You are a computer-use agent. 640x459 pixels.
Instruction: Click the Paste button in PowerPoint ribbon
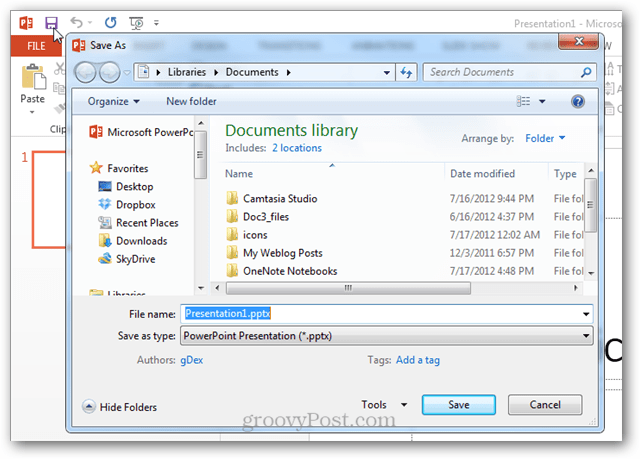[x=33, y=84]
